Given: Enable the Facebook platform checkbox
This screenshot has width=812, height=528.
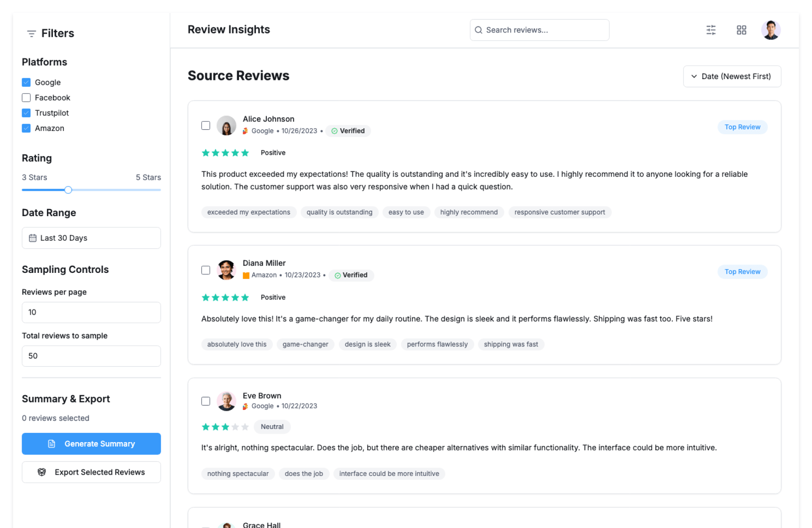Looking at the screenshot, I should (26, 98).
